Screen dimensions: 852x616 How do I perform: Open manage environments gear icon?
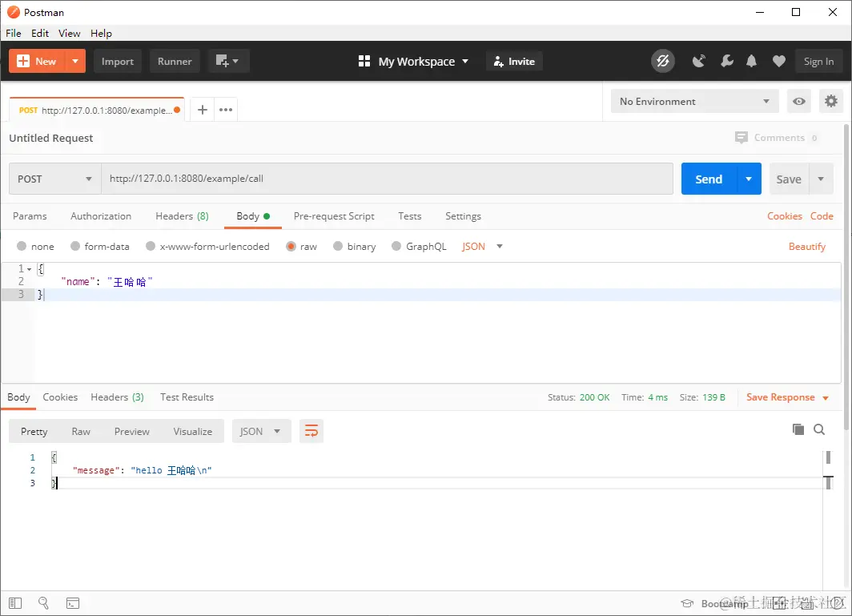pyautogui.click(x=831, y=102)
